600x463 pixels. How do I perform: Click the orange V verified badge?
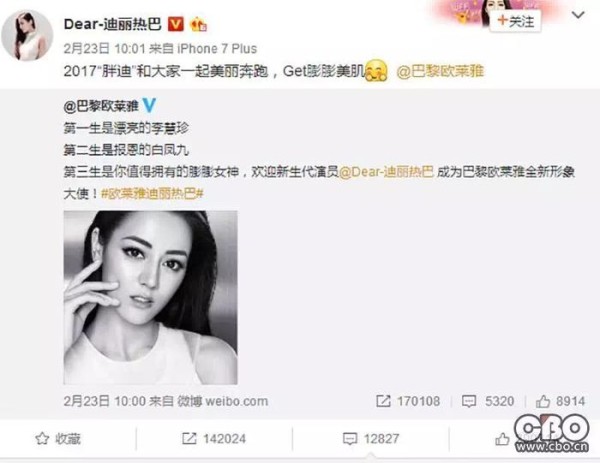coord(176,24)
